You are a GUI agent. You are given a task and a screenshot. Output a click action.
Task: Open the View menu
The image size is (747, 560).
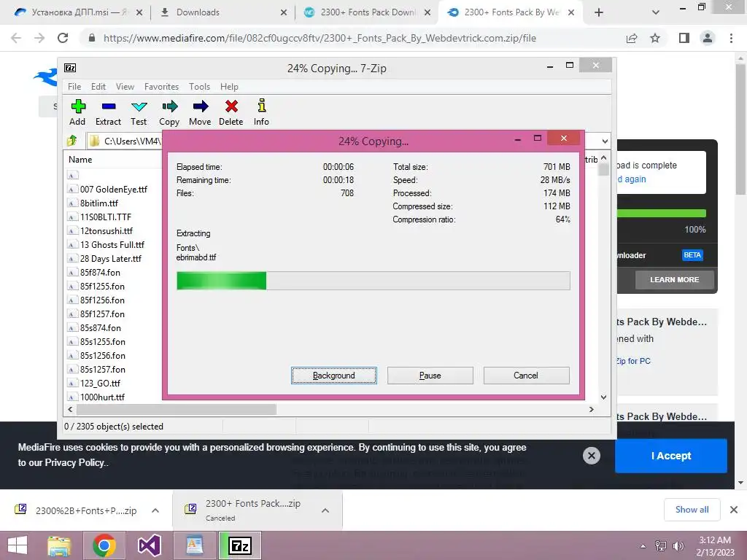pos(125,87)
